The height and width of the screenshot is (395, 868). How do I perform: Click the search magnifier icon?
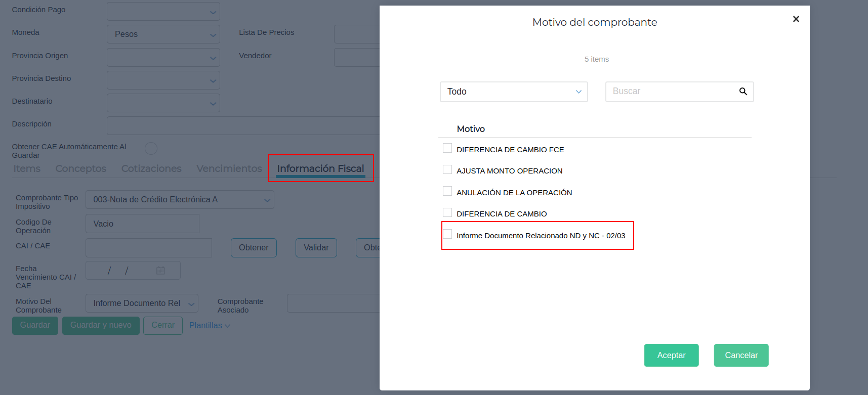tap(743, 92)
